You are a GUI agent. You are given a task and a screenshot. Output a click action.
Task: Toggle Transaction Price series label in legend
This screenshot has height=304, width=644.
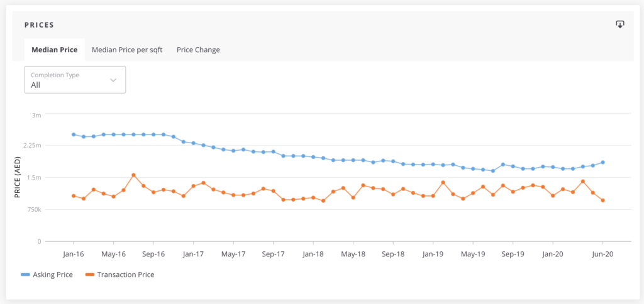point(125,274)
